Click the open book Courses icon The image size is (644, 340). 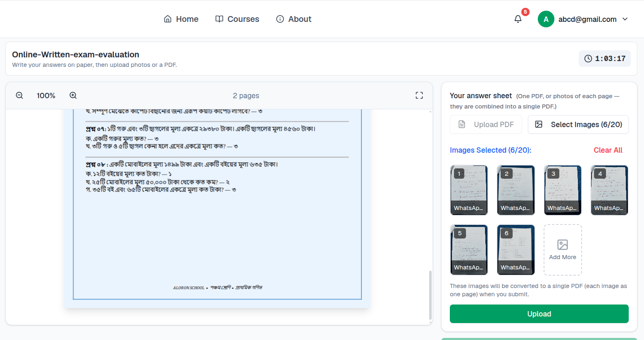(219, 19)
